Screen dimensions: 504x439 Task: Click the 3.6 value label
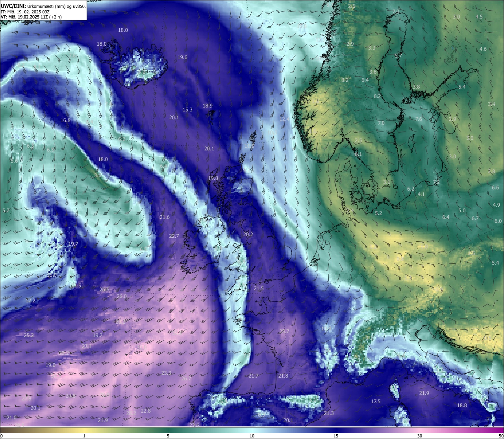(373, 72)
